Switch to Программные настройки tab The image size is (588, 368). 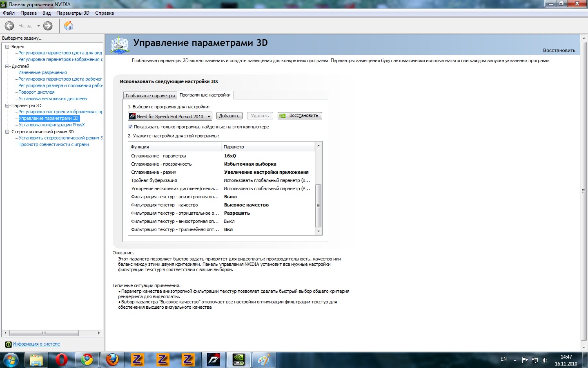pyautogui.click(x=205, y=95)
